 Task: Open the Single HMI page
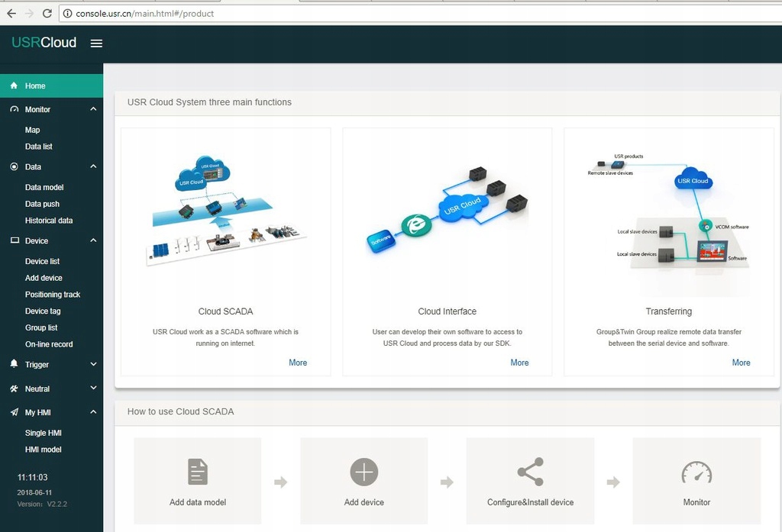tap(44, 433)
